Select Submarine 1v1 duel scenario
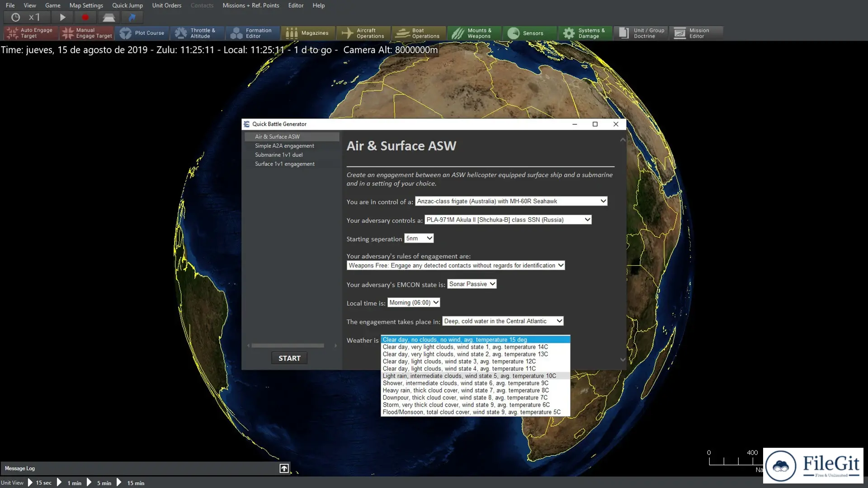Image resolution: width=868 pixels, height=488 pixels. click(x=278, y=155)
